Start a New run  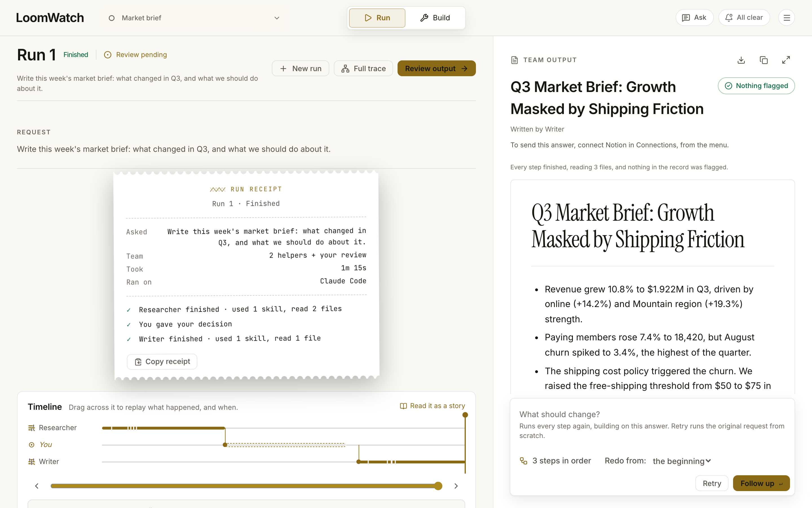[x=300, y=69]
